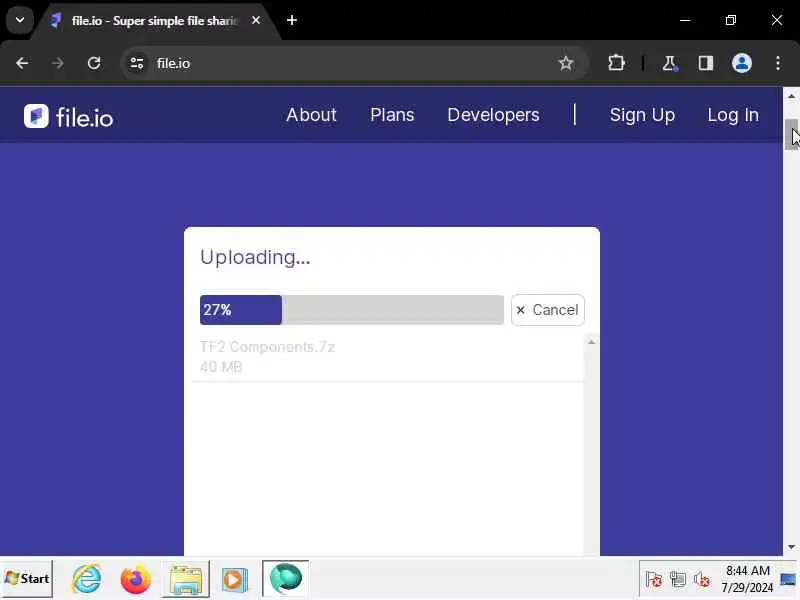Open Action Center flag tray icon
This screenshot has height=600, width=800.
point(654,580)
